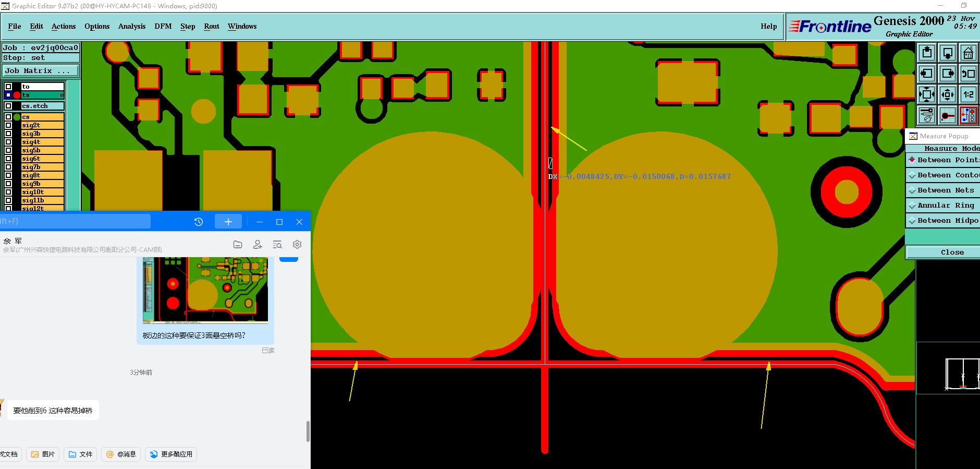Click the pan down view icon
980x469 pixels.
pyautogui.click(x=948, y=53)
